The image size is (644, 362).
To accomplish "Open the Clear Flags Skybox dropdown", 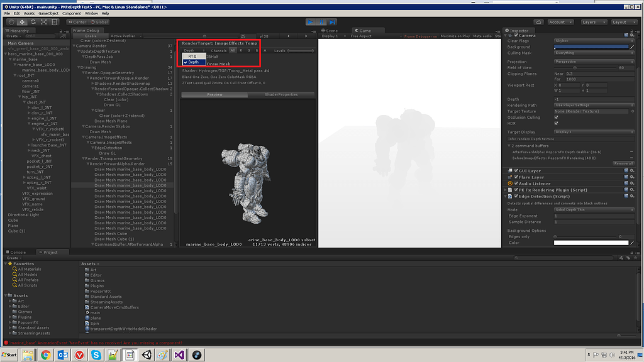I will pos(594,40).
